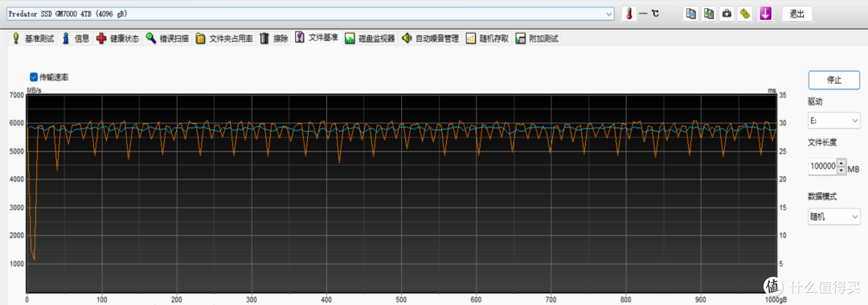Image resolution: width=868 pixels, height=305 pixels.
Task: Open the 文件夹占用率 tab
Action: [224, 39]
